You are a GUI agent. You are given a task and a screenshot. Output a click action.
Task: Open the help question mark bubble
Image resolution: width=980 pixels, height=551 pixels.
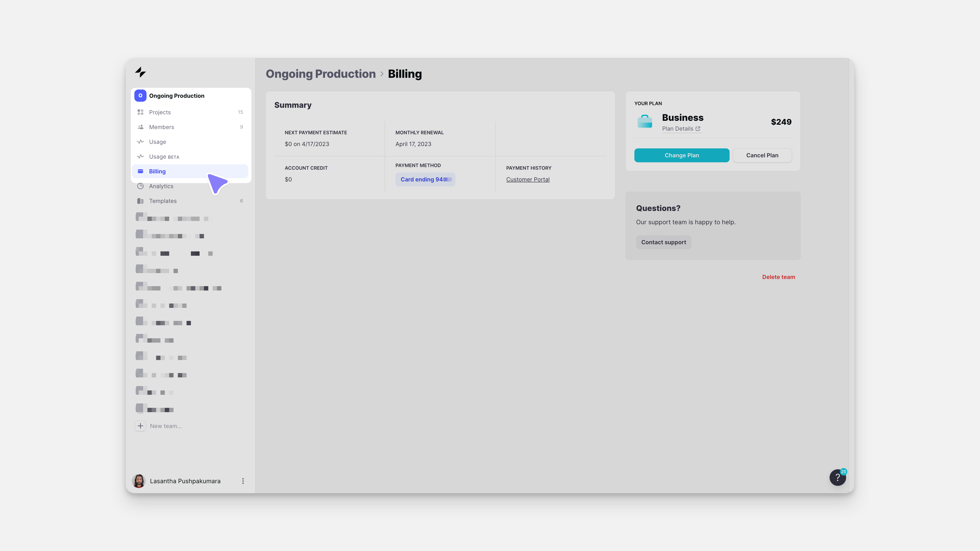click(837, 478)
